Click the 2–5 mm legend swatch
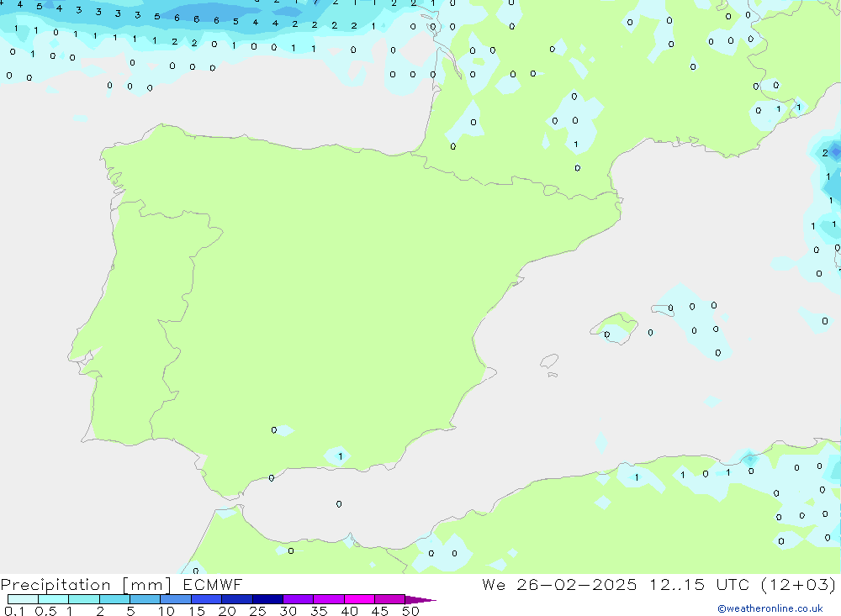This screenshot has height=616, width=841. point(114,599)
